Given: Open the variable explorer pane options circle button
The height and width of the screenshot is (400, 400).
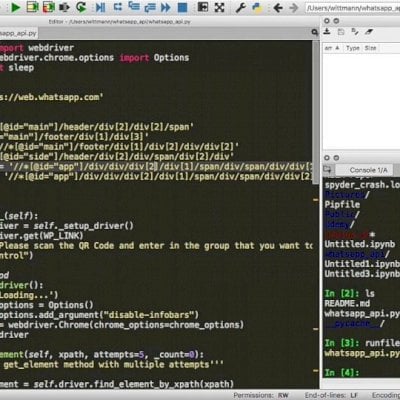Looking at the screenshot, I should (x=336, y=21).
